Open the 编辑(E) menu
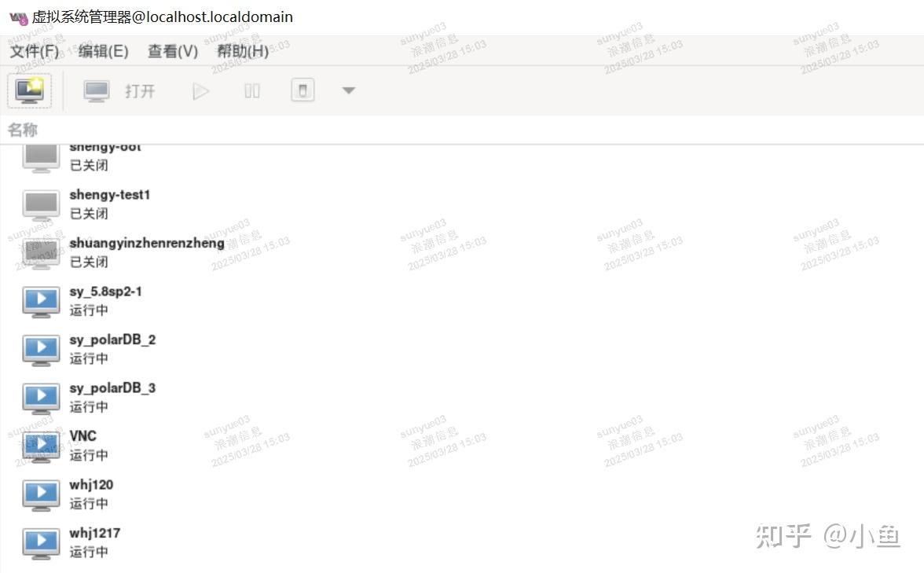Screen dimensions: 924x573 tap(104, 51)
